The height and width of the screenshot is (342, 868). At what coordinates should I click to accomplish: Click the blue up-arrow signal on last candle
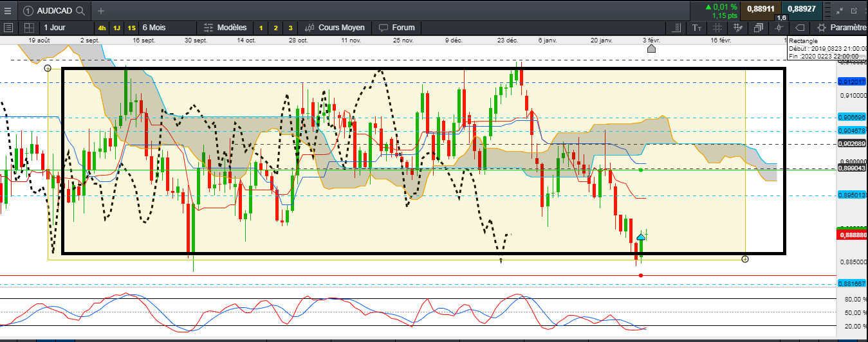[x=641, y=238]
